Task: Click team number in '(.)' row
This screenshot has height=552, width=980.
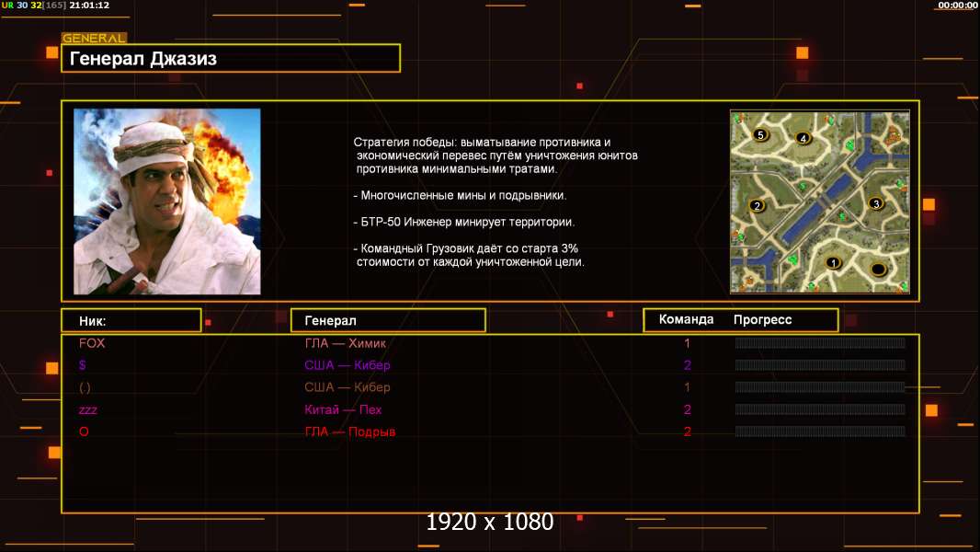Action: pos(687,387)
